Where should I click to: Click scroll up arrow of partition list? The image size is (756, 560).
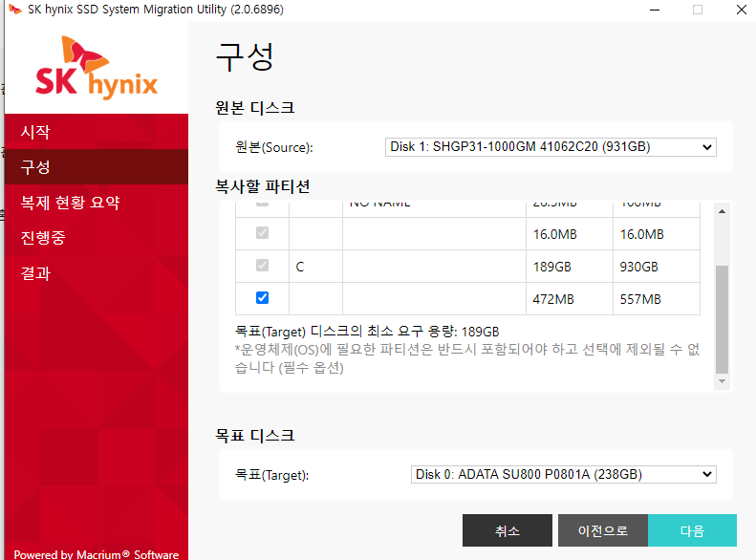point(722,211)
